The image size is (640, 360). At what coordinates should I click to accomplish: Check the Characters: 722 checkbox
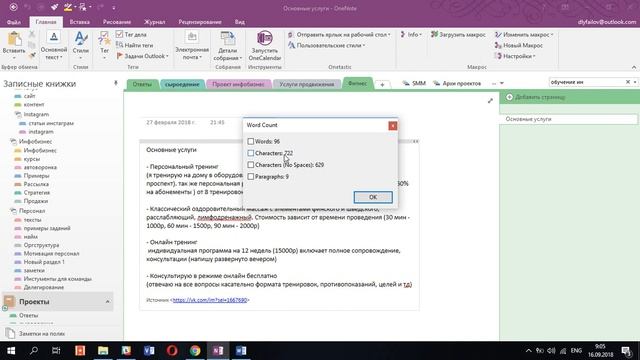[251, 153]
